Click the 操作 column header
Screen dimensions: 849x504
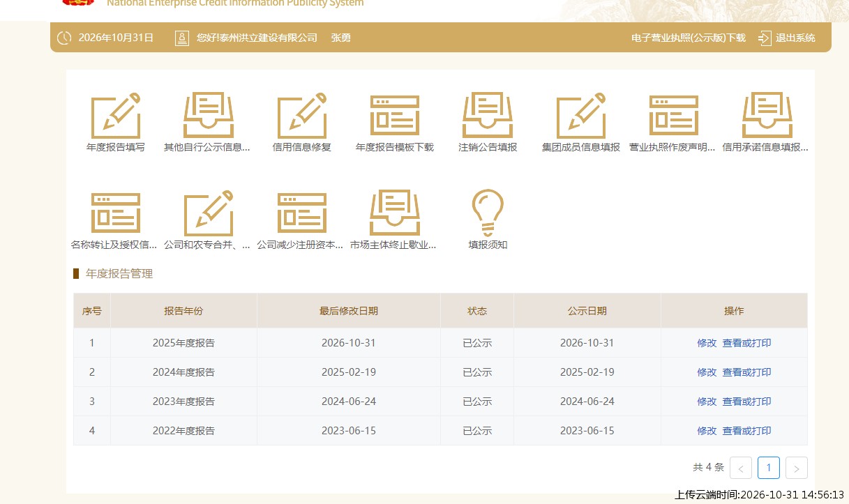(734, 311)
